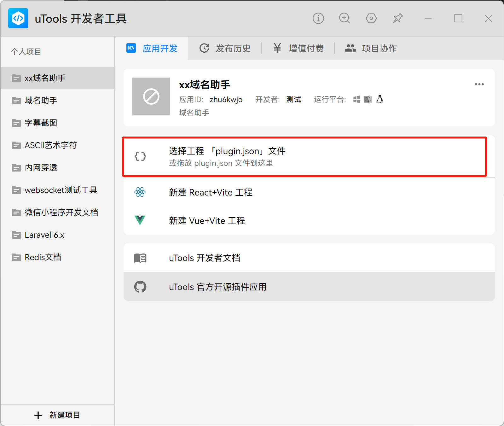Click 新建项目 at the sidebar bottom
This screenshot has height=426, width=504.
coord(57,415)
